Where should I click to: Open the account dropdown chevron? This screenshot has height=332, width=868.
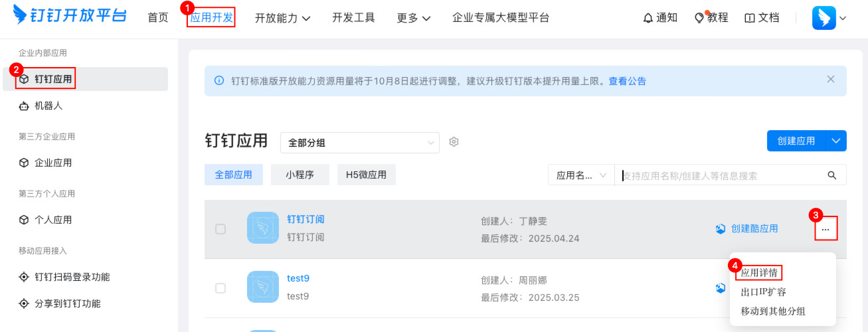click(x=843, y=19)
